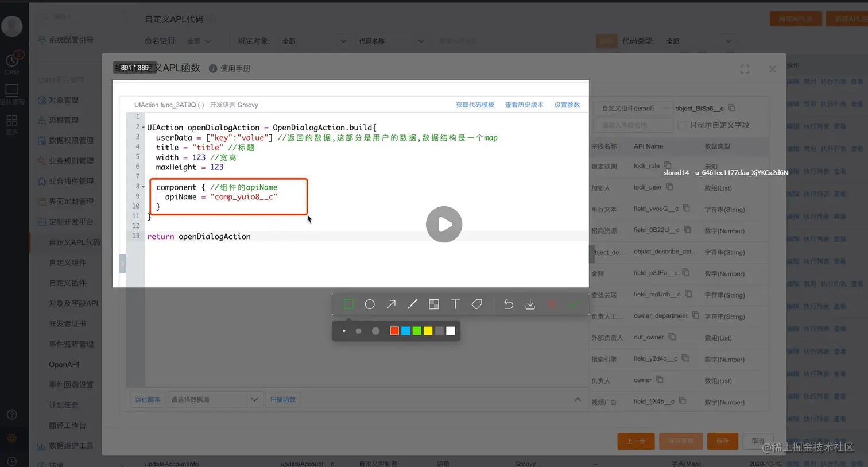Screen dimensions: 868x467
Task: Copy the lock_user API name
Action: click(x=669, y=187)
